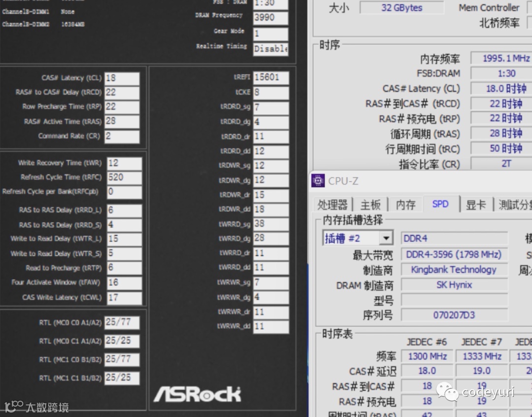The height and width of the screenshot is (417, 532).
Task: Click the DDR4-3596 (1798 MHz) bandwidth value
Action: [454, 254]
